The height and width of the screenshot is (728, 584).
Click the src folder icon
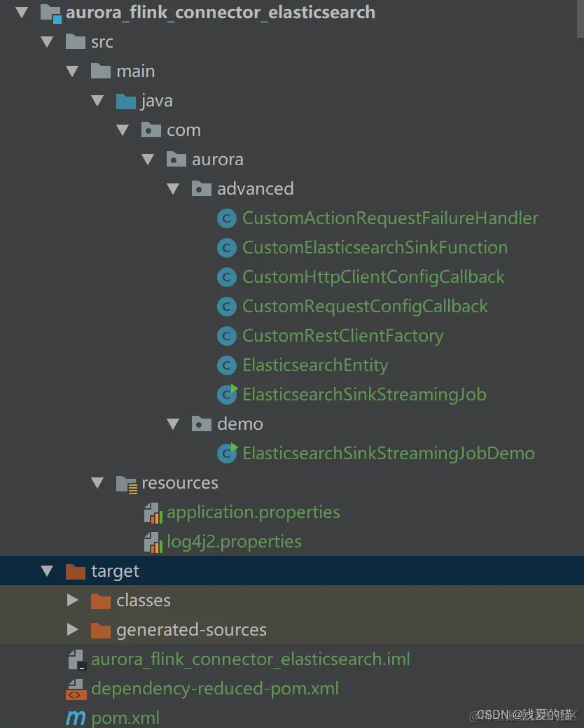[75, 42]
